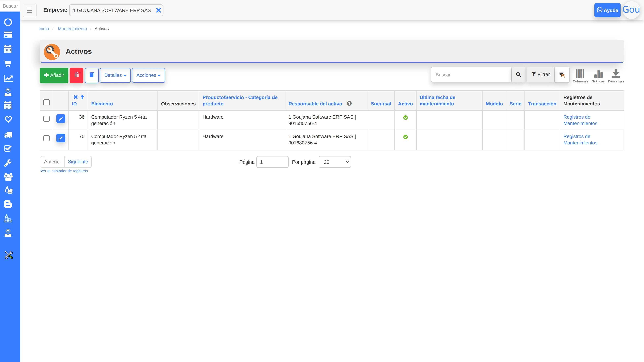
Task: Open the Columnas column chooser
Action: click(x=580, y=76)
